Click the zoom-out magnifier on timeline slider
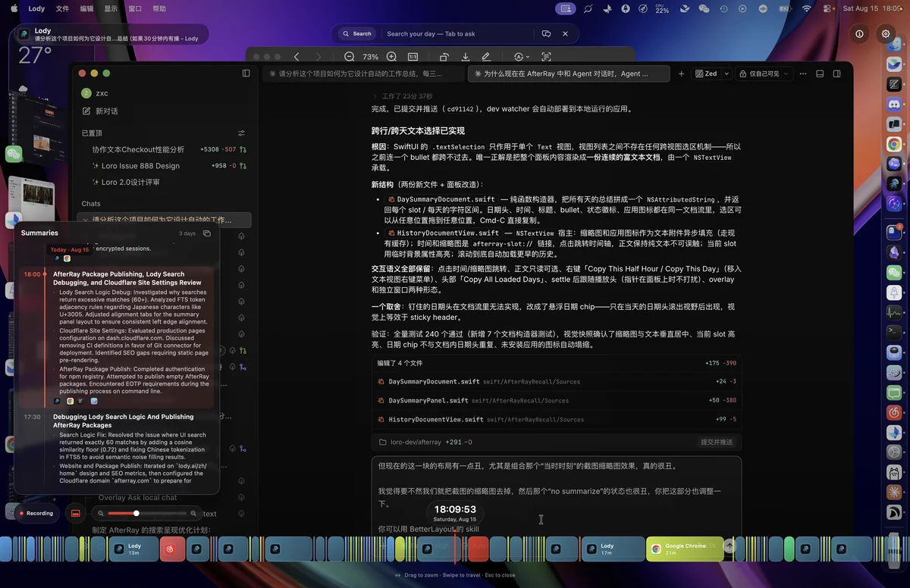 coord(101,513)
